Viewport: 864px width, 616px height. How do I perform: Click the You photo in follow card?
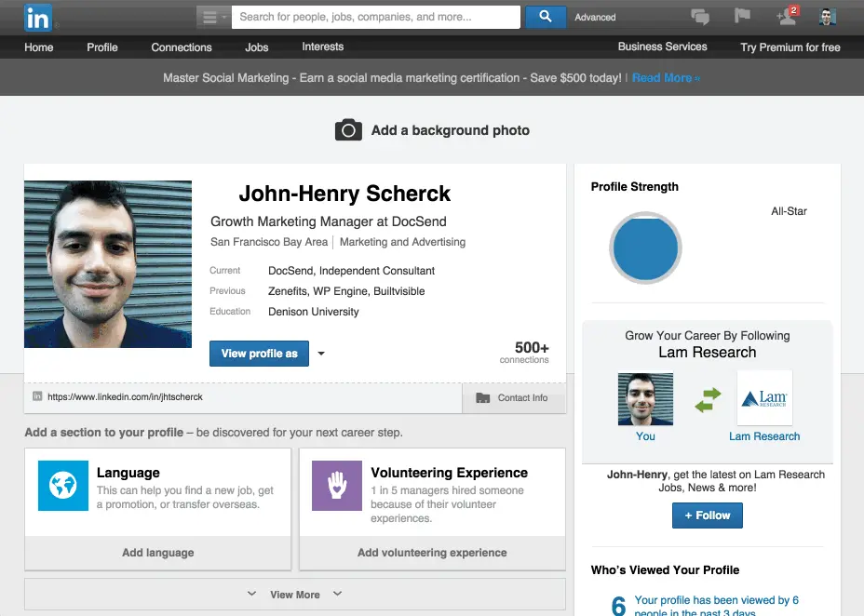[x=645, y=399]
